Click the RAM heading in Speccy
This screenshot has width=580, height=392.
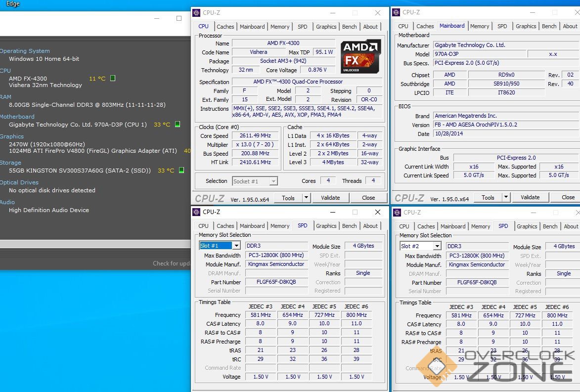click(x=5, y=97)
